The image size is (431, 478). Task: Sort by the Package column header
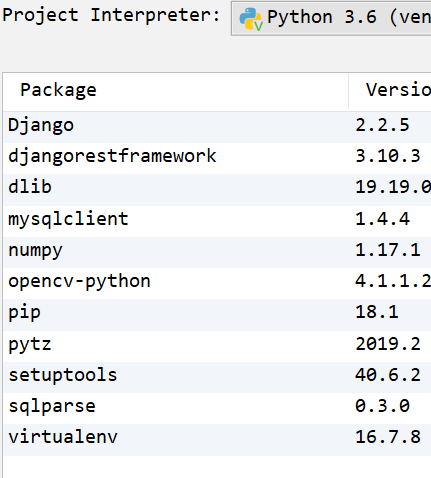coord(176,91)
